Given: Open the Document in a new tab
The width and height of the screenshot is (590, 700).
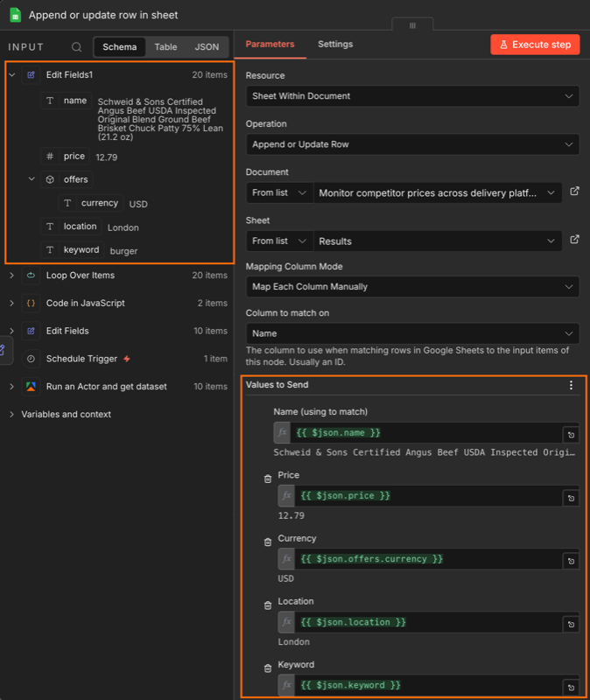Looking at the screenshot, I should 574,192.
